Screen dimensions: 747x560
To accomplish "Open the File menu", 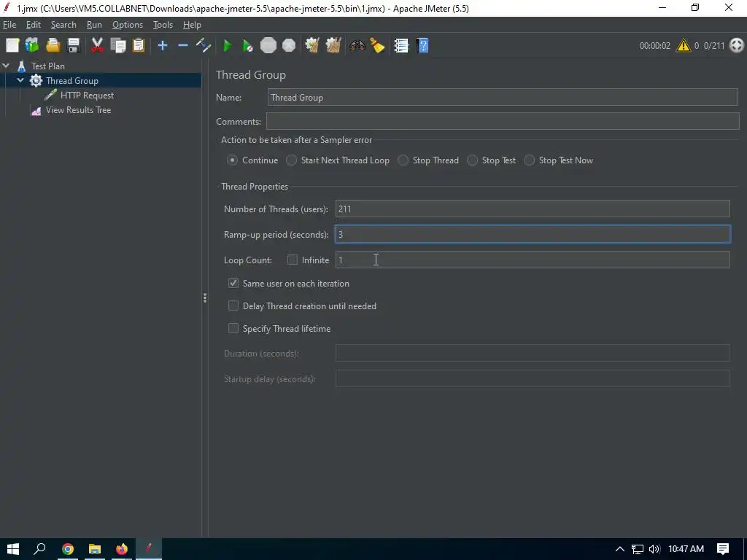I will click(9, 25).
